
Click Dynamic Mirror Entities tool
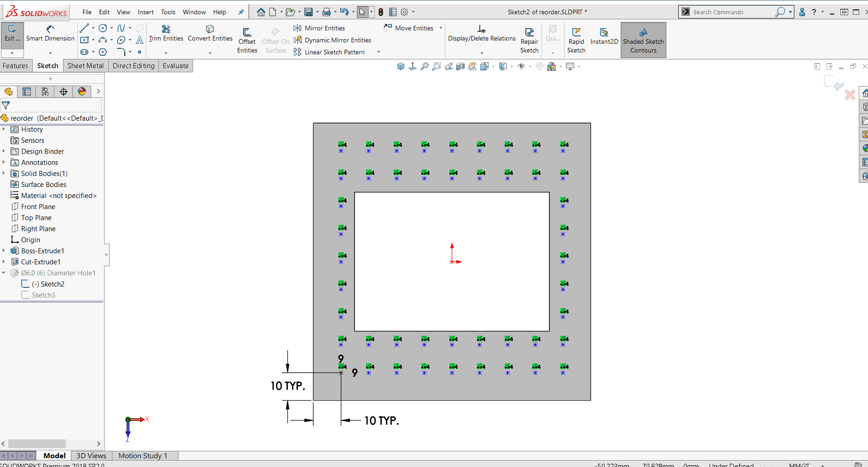click(x=332, y=40)
